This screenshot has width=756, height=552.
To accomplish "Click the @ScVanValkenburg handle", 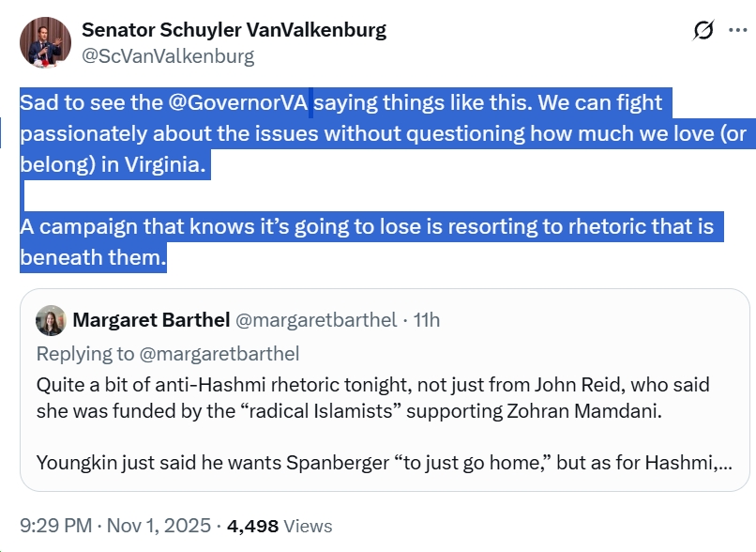I will point(168,56).
